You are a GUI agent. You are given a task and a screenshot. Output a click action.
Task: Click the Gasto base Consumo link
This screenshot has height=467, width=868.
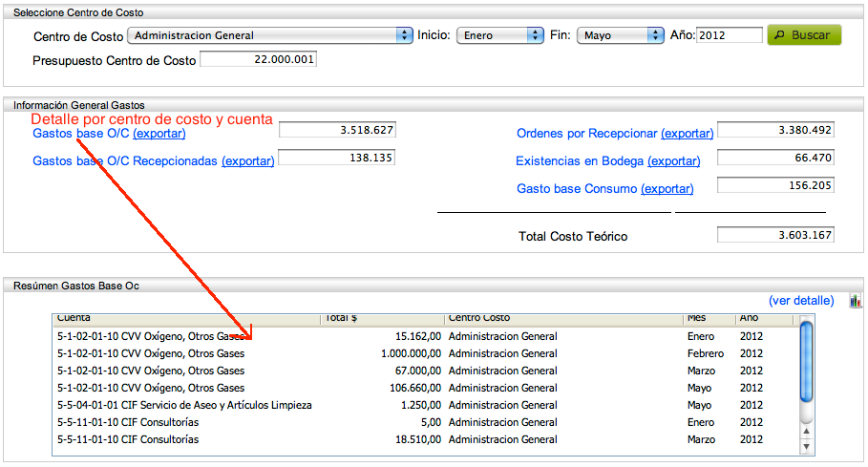click(x=577, y=189)
